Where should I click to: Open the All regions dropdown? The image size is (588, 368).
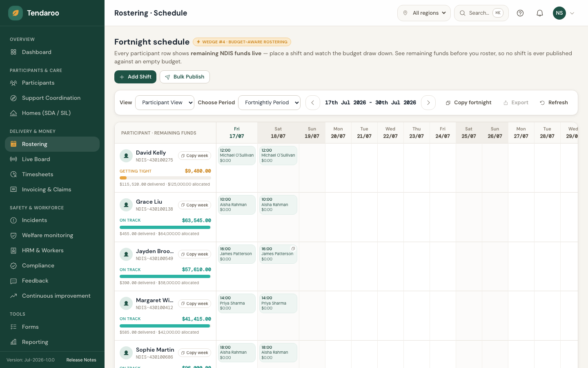pos(424,13)
